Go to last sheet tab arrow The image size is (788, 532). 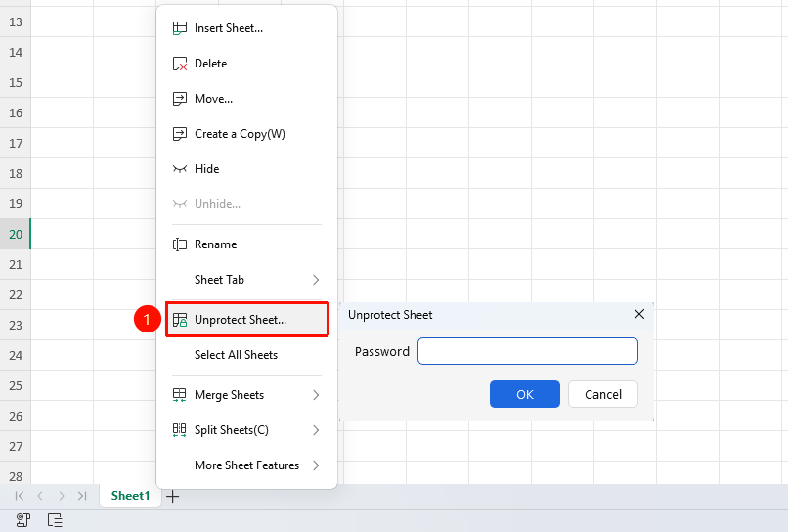pyautogui.click(x=82, y=496)
